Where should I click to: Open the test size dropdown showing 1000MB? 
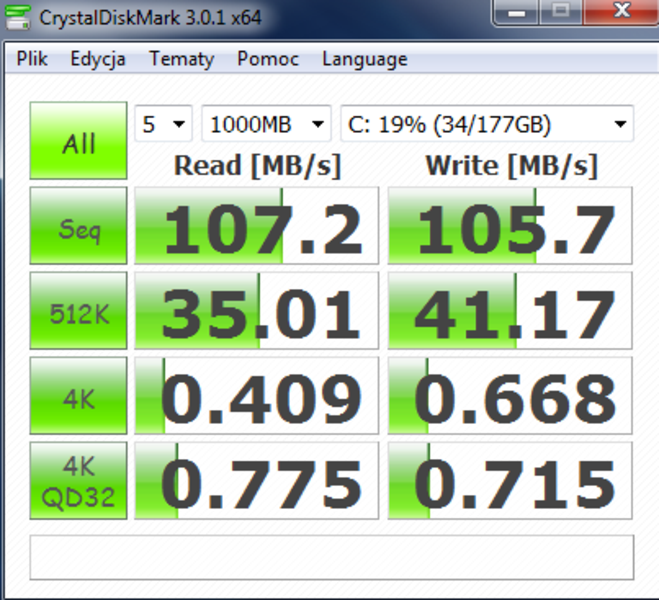click(266, 124)
